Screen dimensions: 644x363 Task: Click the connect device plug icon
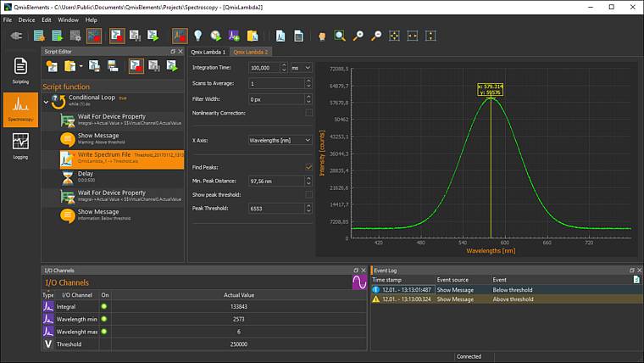coord(16,36)
